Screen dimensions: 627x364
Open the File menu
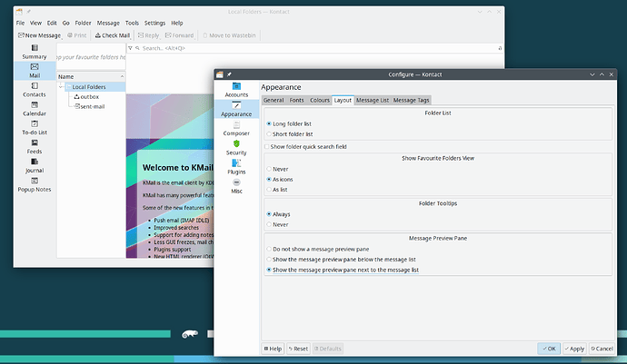(20, 24)
